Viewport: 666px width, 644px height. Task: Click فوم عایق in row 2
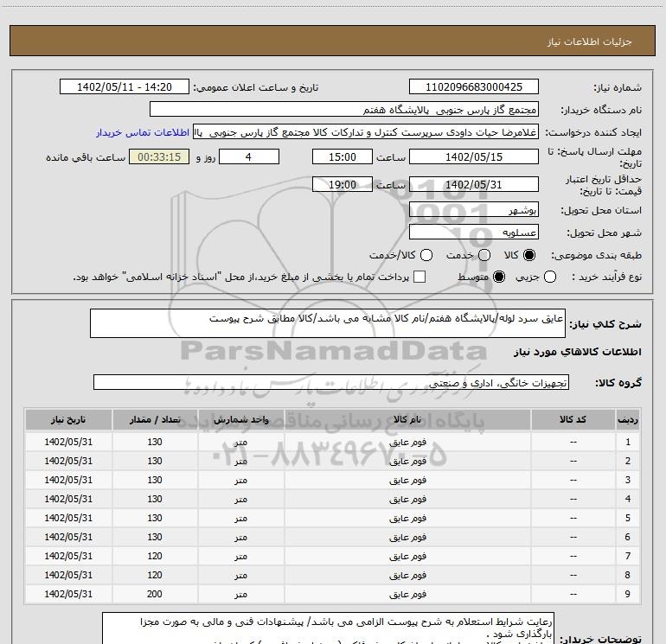click(407, 461)
